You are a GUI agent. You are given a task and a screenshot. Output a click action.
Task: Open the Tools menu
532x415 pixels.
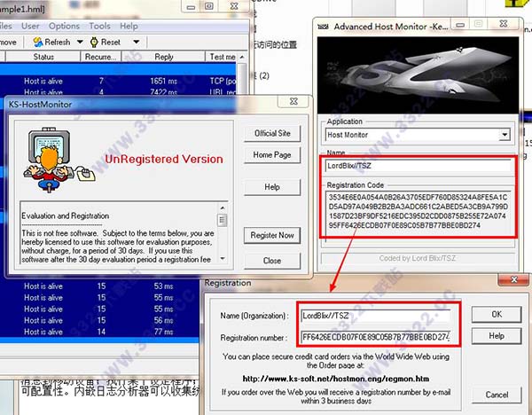[99, 26]
